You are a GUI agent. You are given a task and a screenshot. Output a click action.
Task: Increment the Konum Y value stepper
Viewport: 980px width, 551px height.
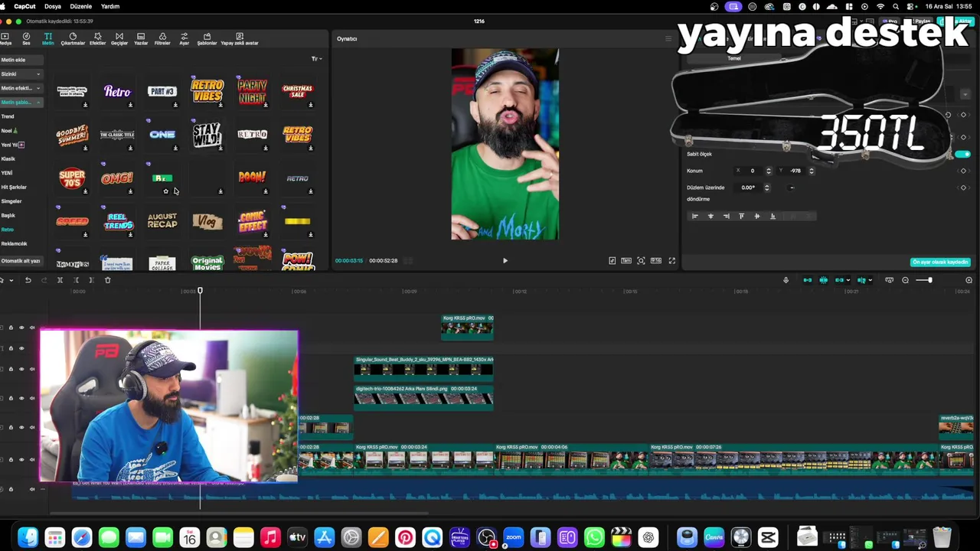point(812,169)
